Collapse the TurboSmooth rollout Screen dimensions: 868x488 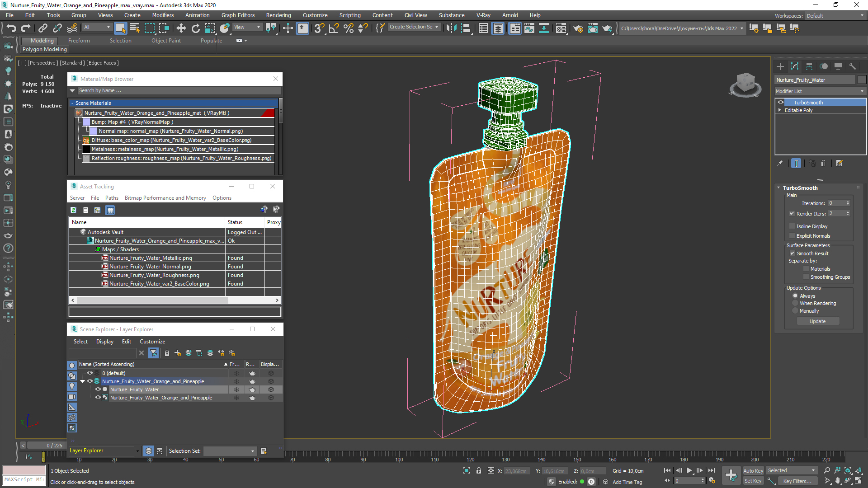(778, 188)
